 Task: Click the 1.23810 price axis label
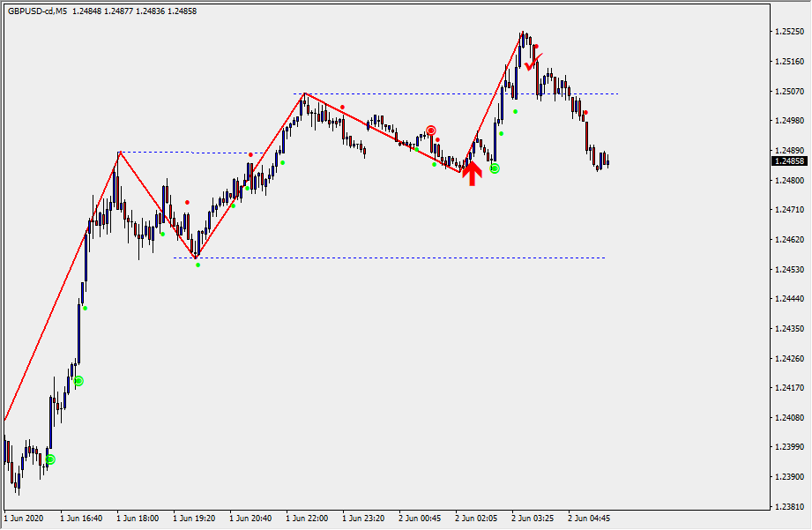787,507
